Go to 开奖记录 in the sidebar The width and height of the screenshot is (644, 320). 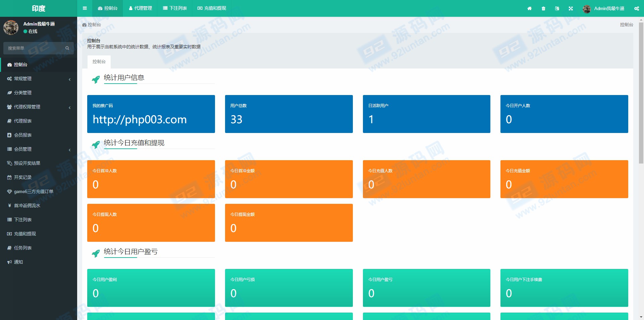tap(23, 177)
